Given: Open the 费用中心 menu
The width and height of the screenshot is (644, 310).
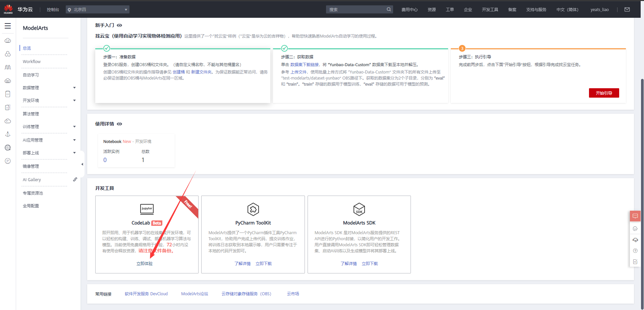Looking at the screenshot, I should pyautogui.click(x=410, y=10).
